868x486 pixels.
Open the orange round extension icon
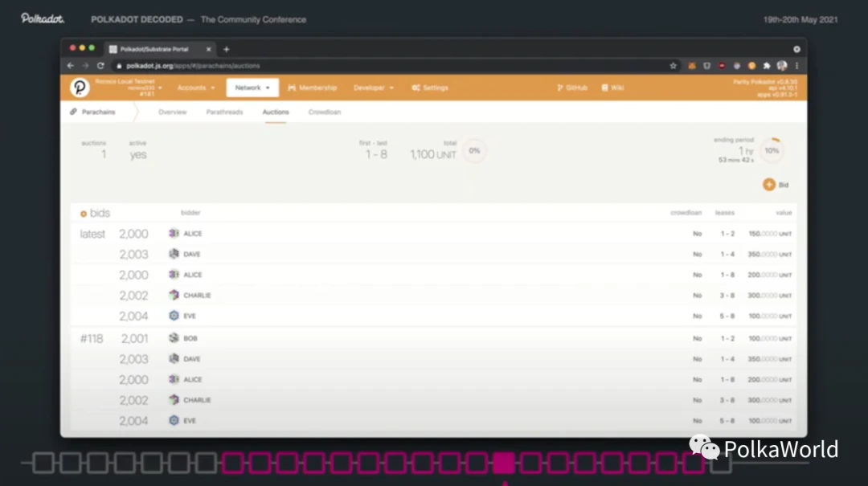[x=751, y=66]
